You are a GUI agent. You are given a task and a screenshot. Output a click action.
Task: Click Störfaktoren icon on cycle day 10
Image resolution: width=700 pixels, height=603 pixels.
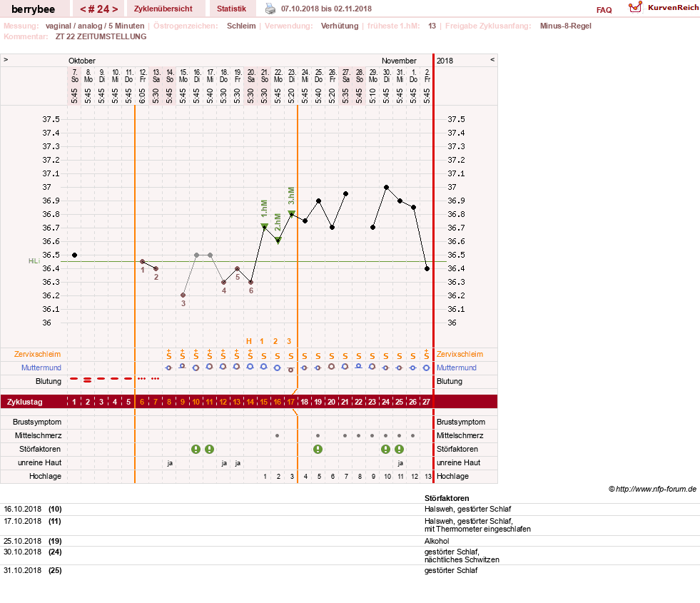point(196,449)
